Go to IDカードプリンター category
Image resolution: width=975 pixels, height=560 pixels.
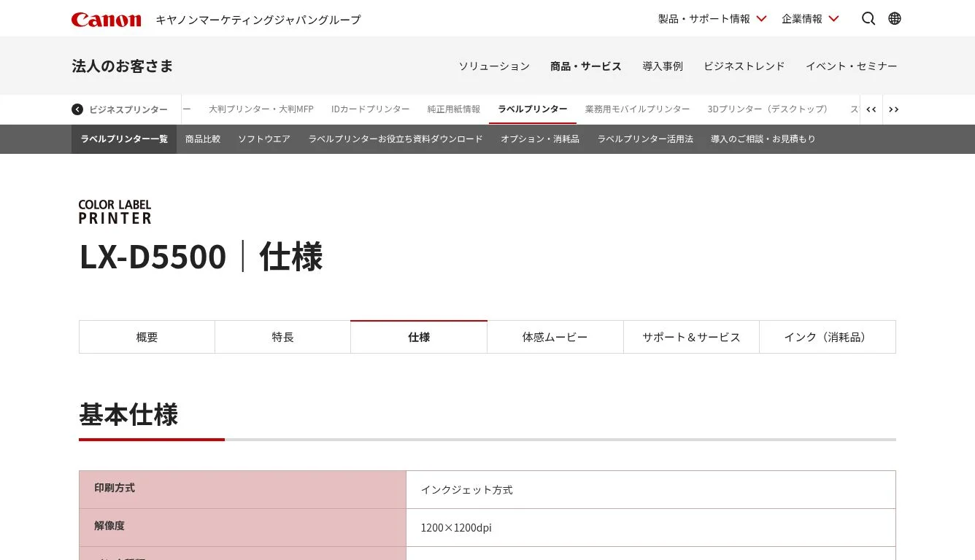pyautogui.click(x=371, y=109)
